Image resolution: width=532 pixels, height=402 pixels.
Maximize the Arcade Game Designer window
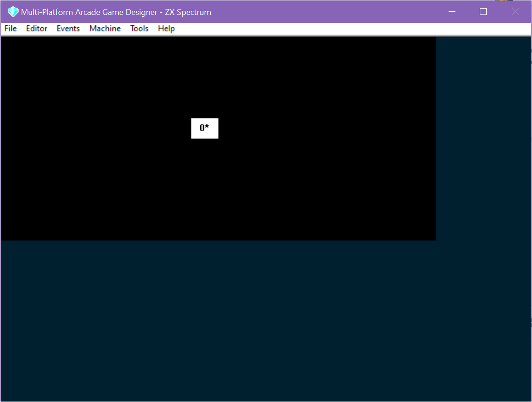[483, 12]
